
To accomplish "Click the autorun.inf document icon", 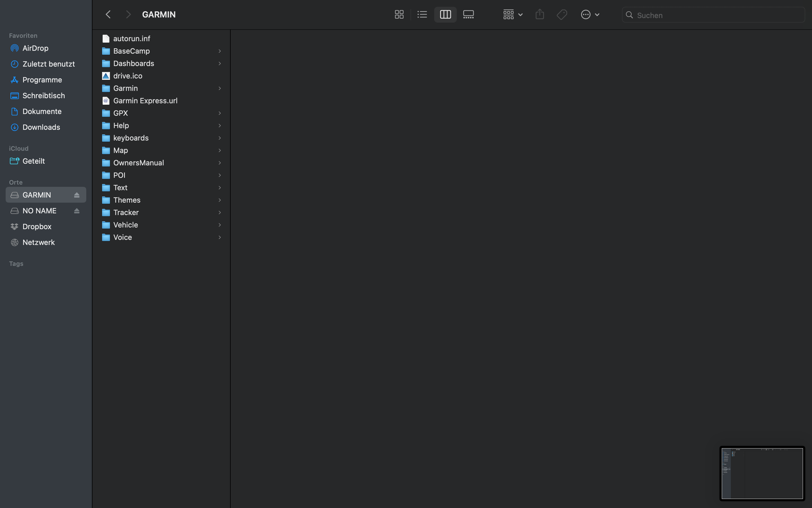I will [106, 39].
